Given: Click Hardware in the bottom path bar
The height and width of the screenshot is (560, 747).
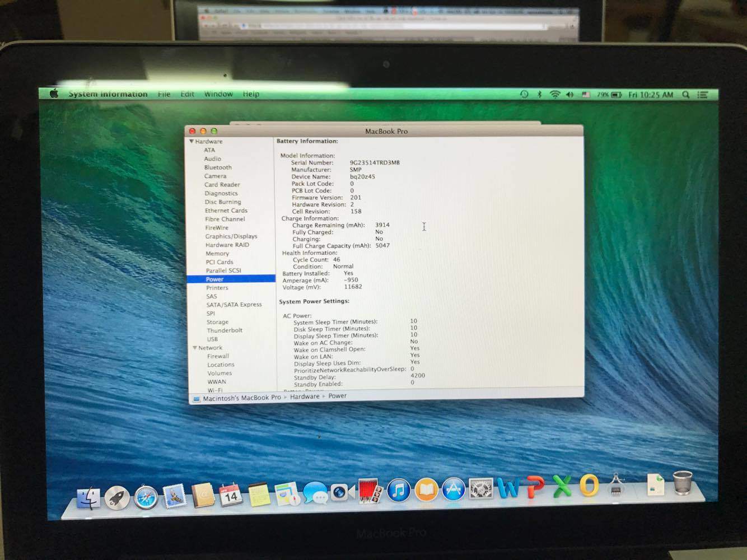Looking at the screenshot, I should point(305,396).
